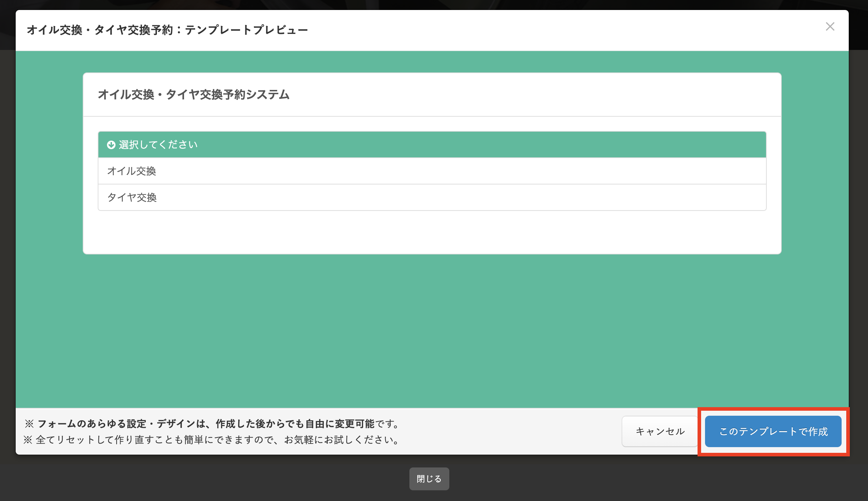Click the dark backdrop right of 閉じる button
The height and width of the screenshot is (501, 868).
point(642,479)
